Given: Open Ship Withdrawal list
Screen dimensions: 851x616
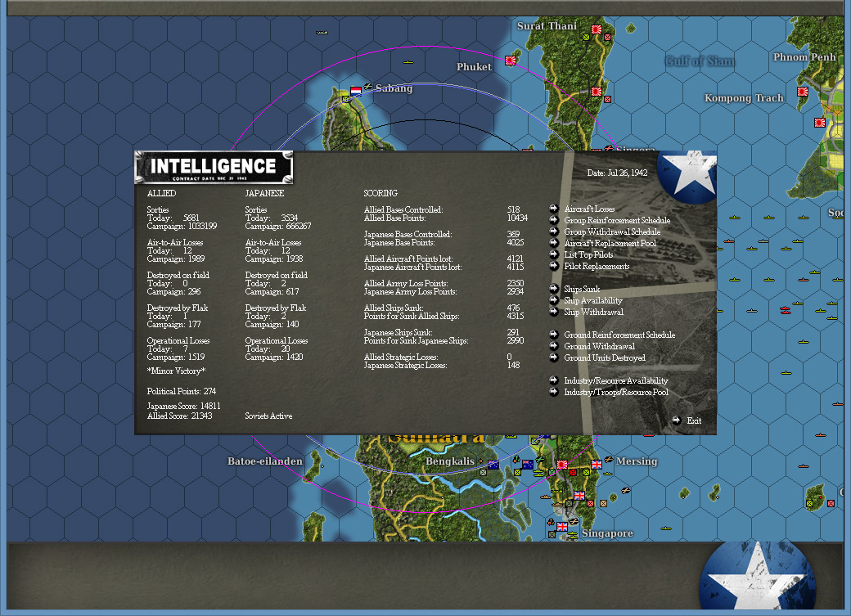Looking at the screenshot, I should pyautogui.click(x=594, y=312).
